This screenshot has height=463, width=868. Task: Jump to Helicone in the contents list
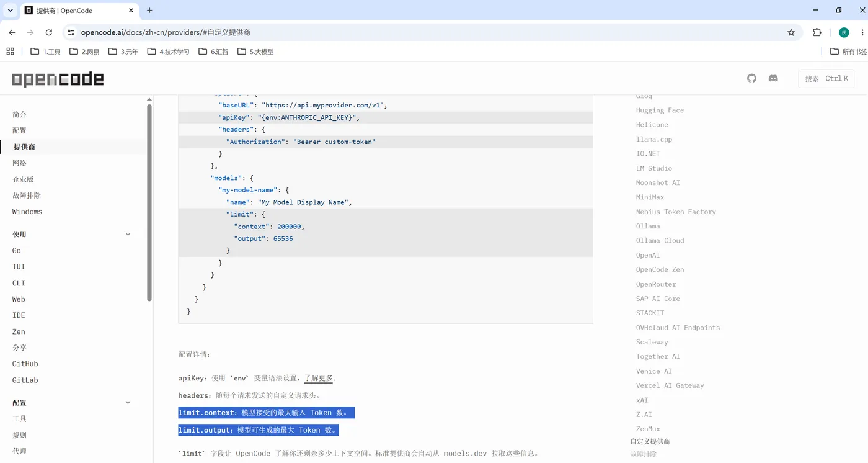(652, 125)
